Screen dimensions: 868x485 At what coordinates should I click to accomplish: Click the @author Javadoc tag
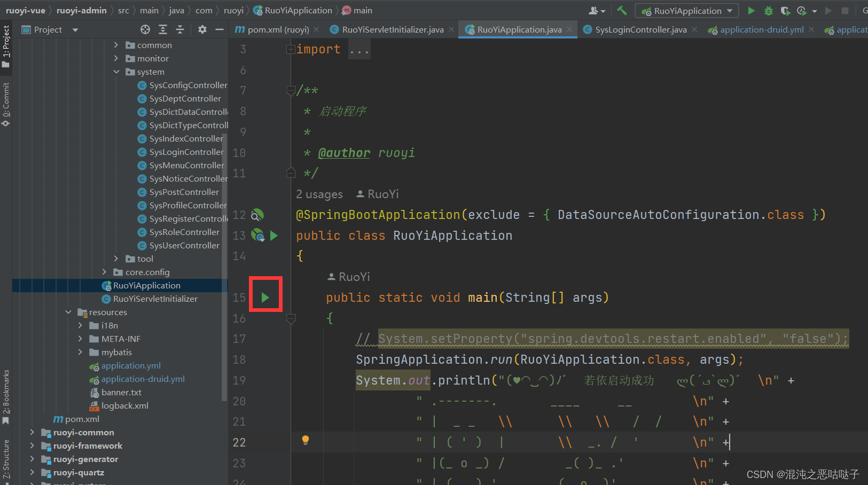pyautogui.click(x=344, y=153)
